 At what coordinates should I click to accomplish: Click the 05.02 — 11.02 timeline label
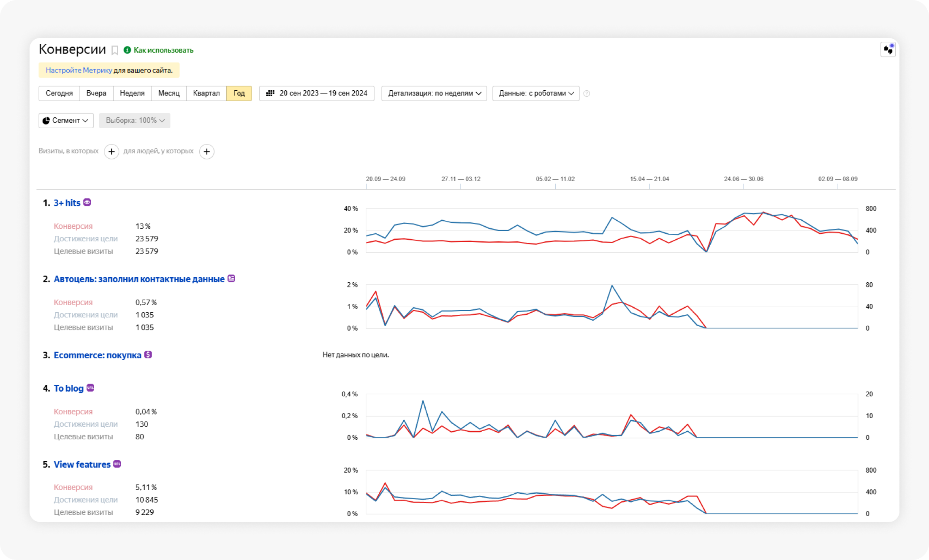[555, 179]
